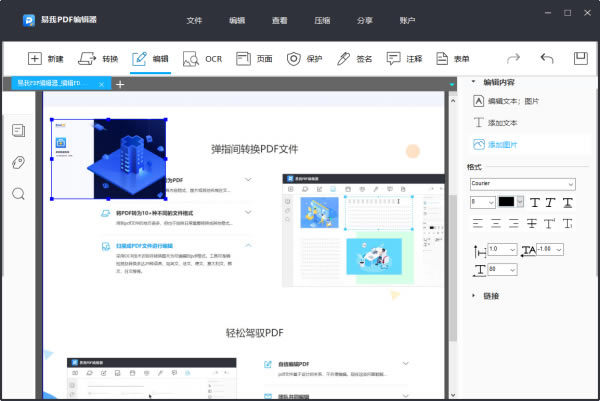Image resolution: width=600 pixels, height=401 pixels.
Task: Toggle italic text formatting
Action: tap(550, 202)
